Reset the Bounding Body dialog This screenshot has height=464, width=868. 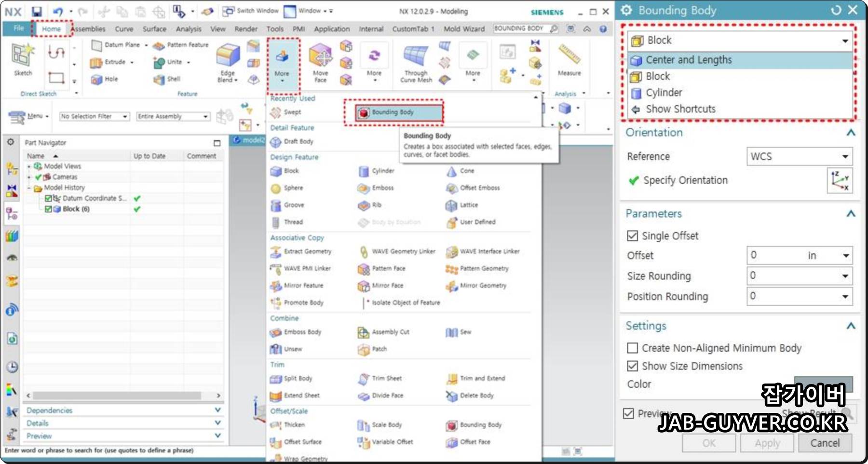pos(836,10)
